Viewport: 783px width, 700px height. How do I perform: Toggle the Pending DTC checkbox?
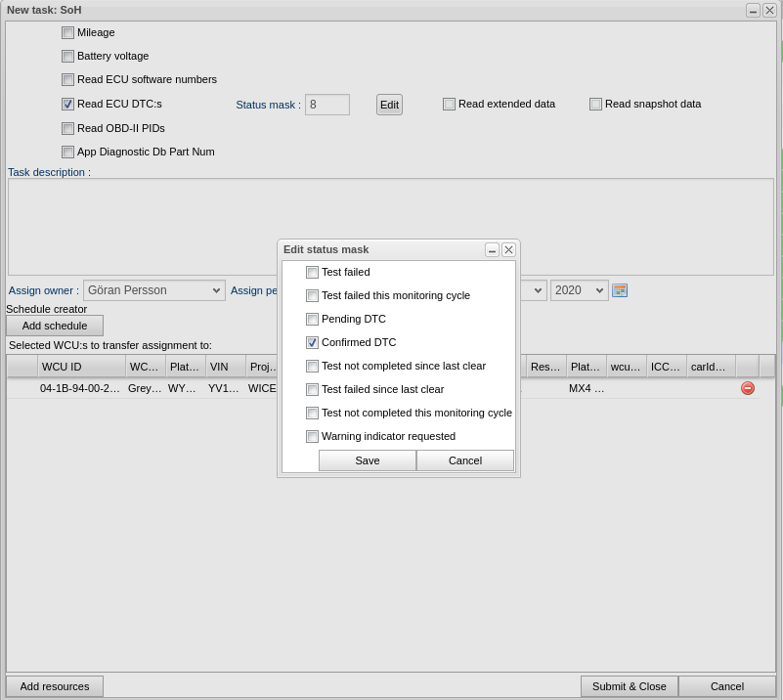click(312, 319)
